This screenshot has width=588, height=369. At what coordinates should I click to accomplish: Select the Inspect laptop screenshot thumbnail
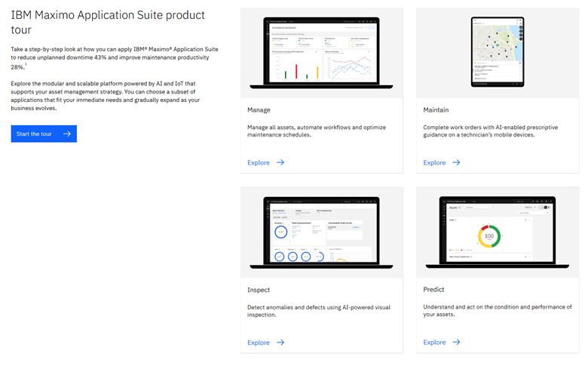(x=321, y=232)
